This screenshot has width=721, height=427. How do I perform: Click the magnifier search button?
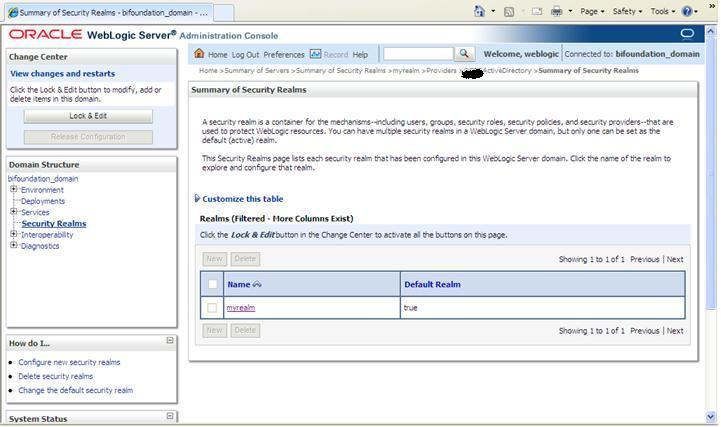(464, 54)
